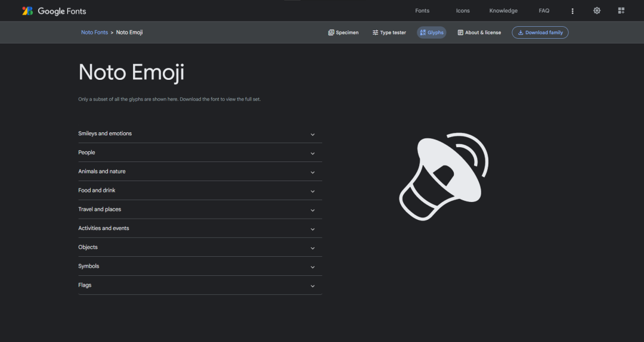Open the FAQ navigation link
Image resolution: width=644 pixels, height=342 pixels.
[544, 11]
